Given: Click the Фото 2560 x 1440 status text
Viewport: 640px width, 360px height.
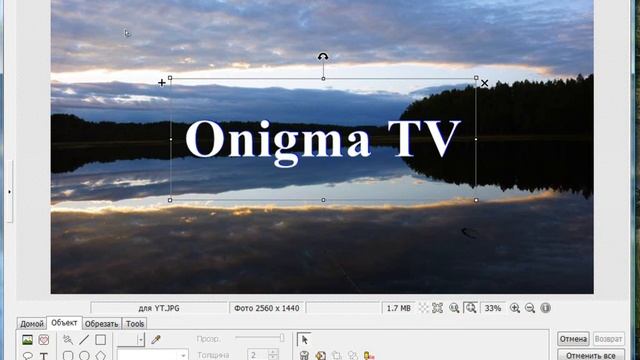Looking at the screenshot, I should (x=267, y=308).
